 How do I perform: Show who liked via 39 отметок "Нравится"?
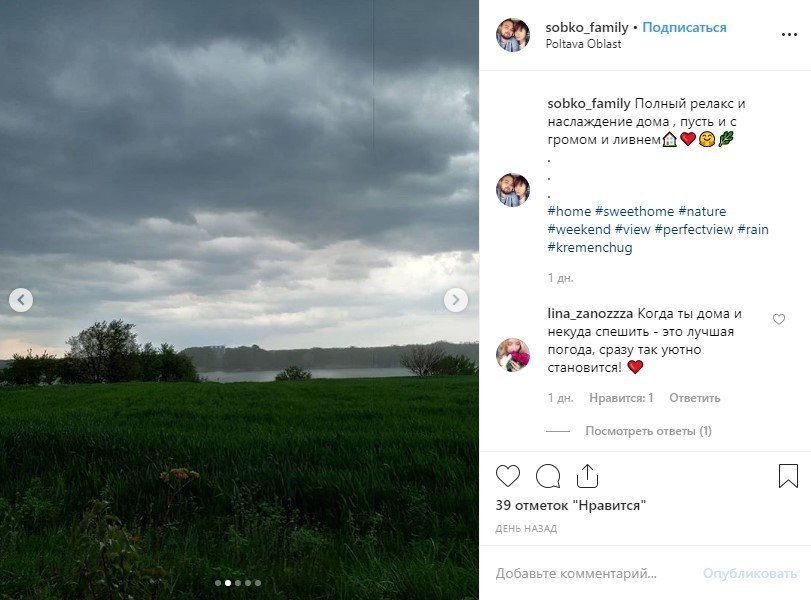tap(570, 505)
